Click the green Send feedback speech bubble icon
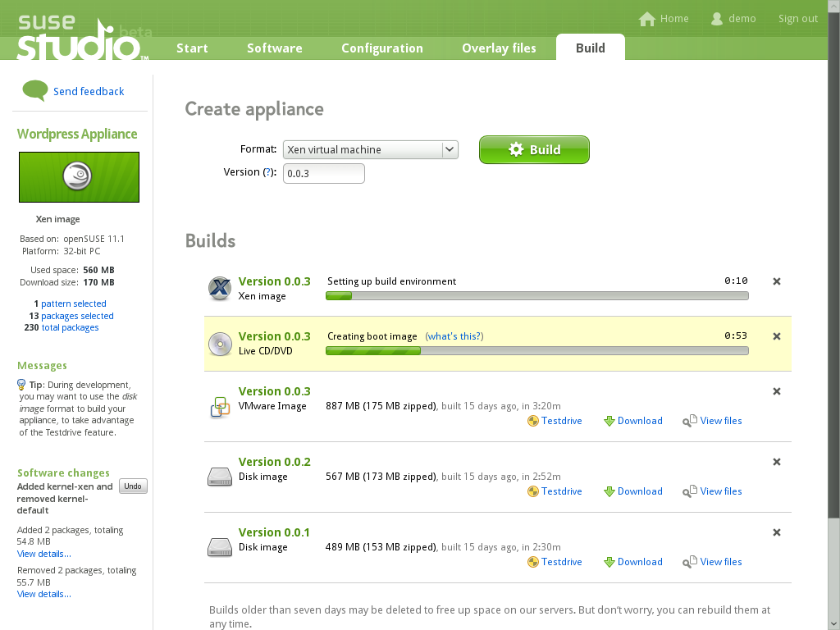 [x=34, y=90]
